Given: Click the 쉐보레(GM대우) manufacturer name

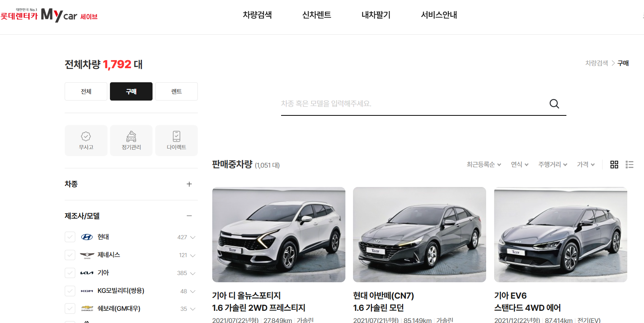Looking at the screenshot, I should [x=119, y=309].
